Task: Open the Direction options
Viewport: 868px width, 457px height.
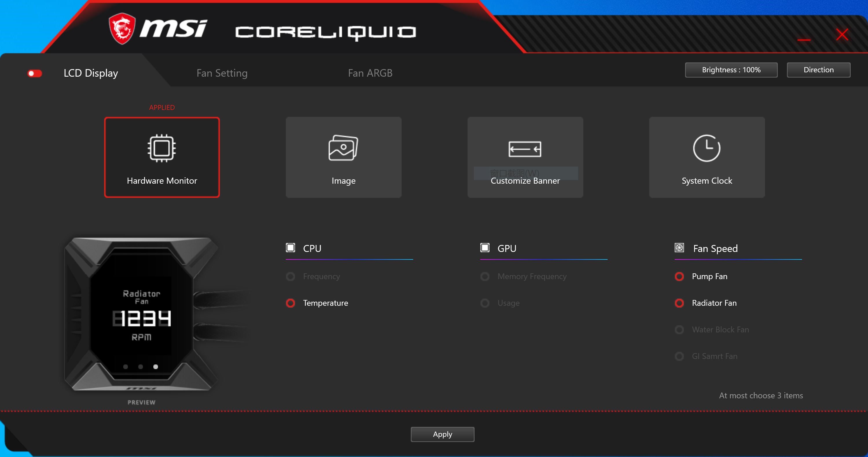Action: coord(818,70)
